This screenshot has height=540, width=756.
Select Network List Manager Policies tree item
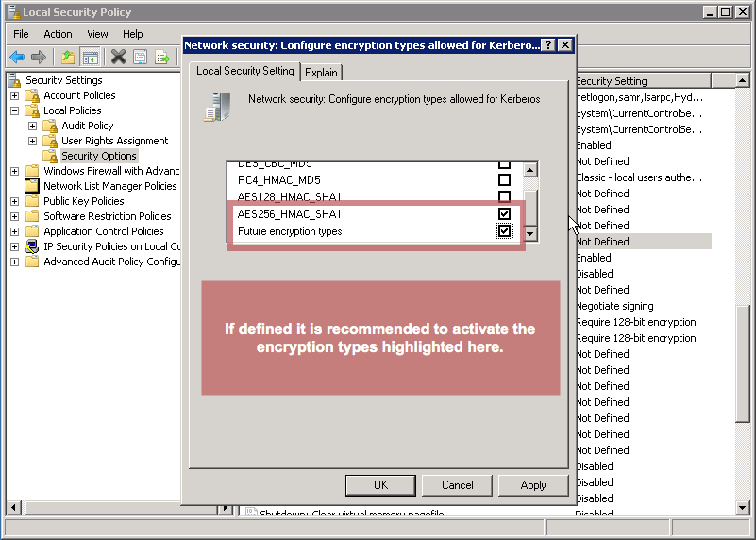tap(109, 186)
